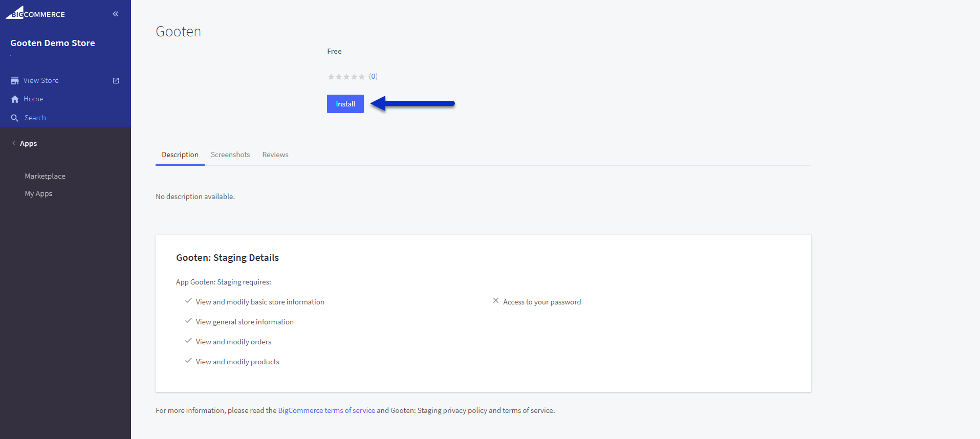Click 'View and modify basic store information'

[x=260, y=302]
